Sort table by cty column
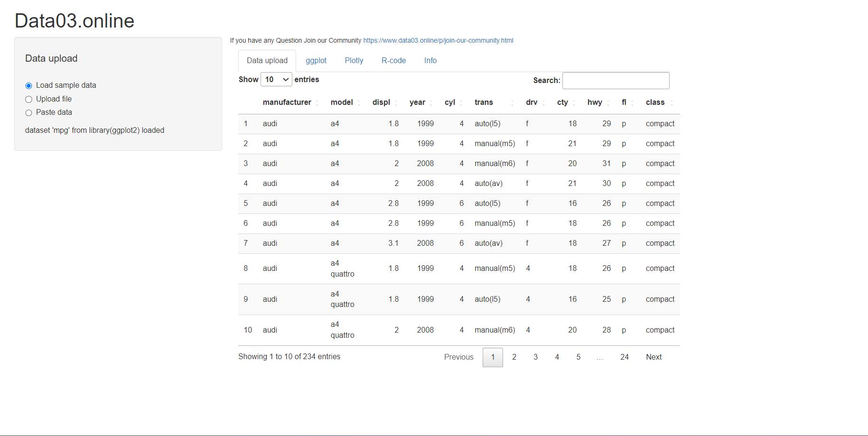The image size is (868, 436). [567, 102]
